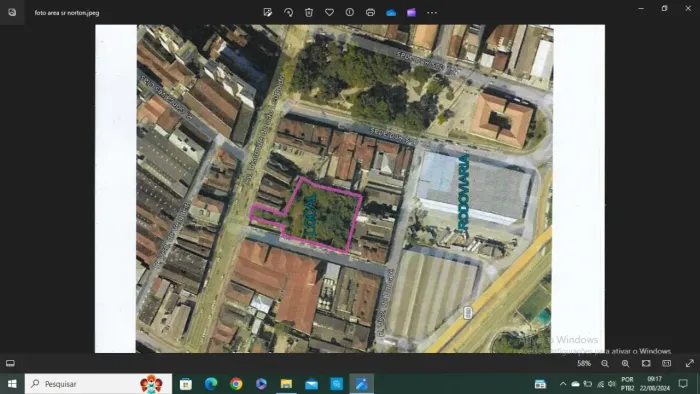Open the Windows Start menu
Screen dimensions: 700x394
12,384
